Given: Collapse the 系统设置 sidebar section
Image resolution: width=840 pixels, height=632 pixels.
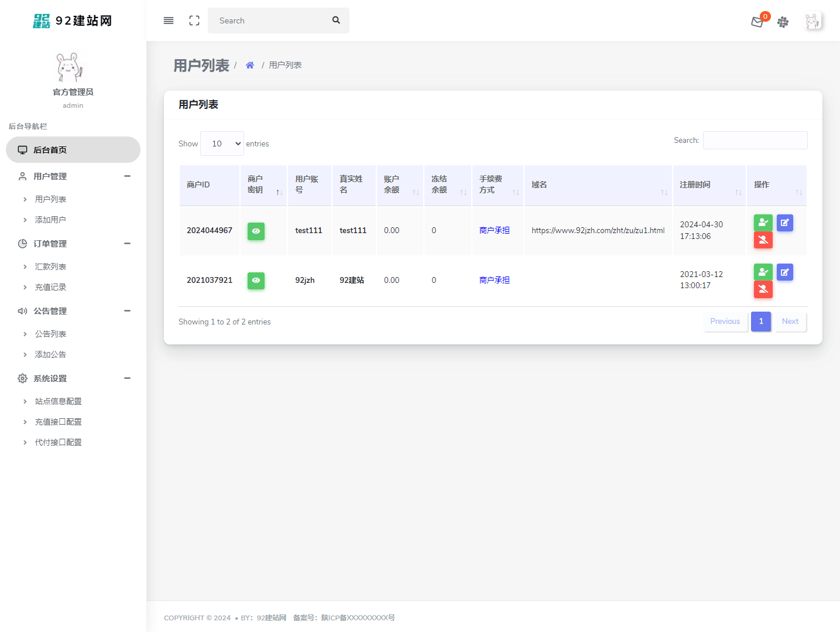Looking at the screenshot, I should (127, 378).
